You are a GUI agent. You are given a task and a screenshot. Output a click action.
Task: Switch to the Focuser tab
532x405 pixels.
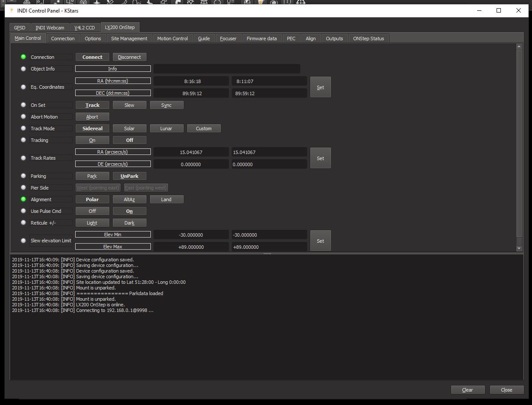(x=228, y=39)
